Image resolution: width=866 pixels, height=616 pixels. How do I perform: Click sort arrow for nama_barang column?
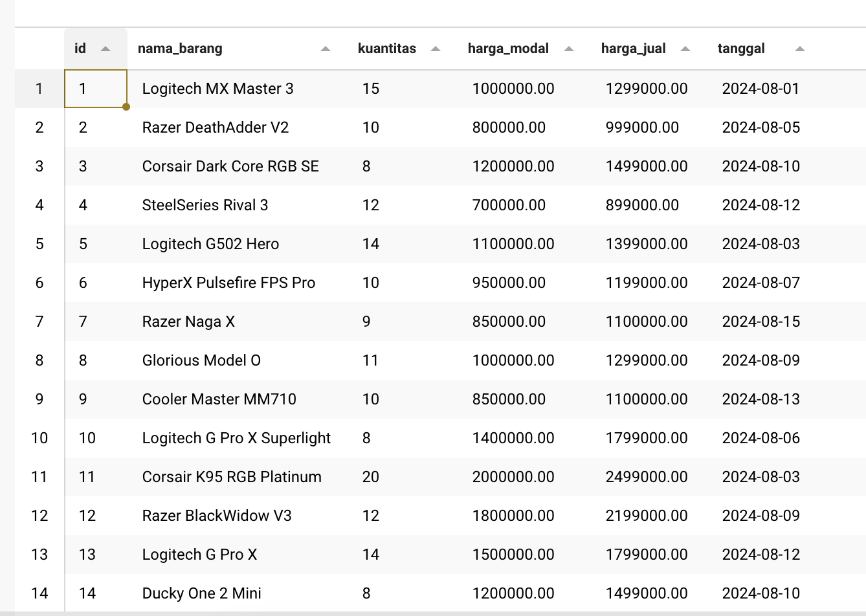click(326, 49)
